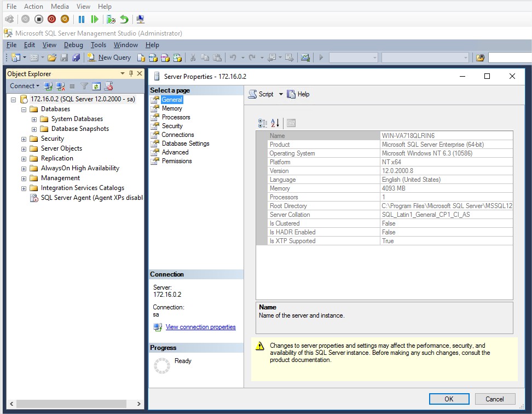This screenshot has width=532, height=414.
Task: Select the Memory page
Action: 172,108
